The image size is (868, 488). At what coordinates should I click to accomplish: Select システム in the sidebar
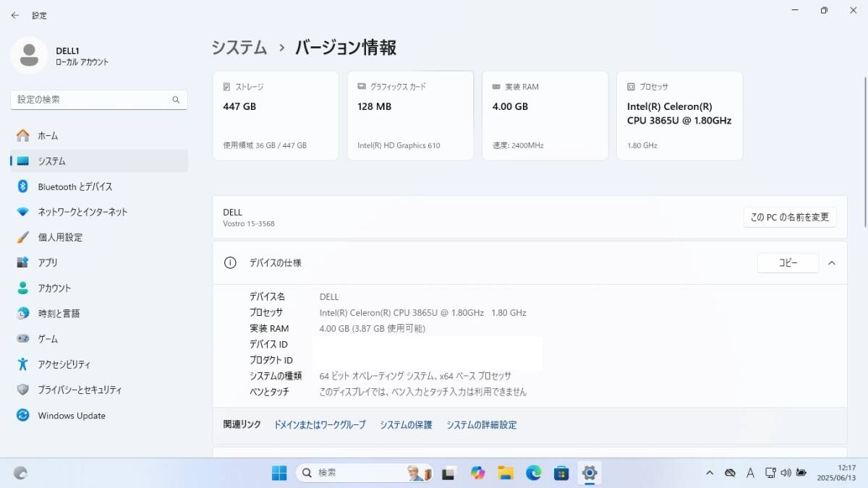coord(99,161)
